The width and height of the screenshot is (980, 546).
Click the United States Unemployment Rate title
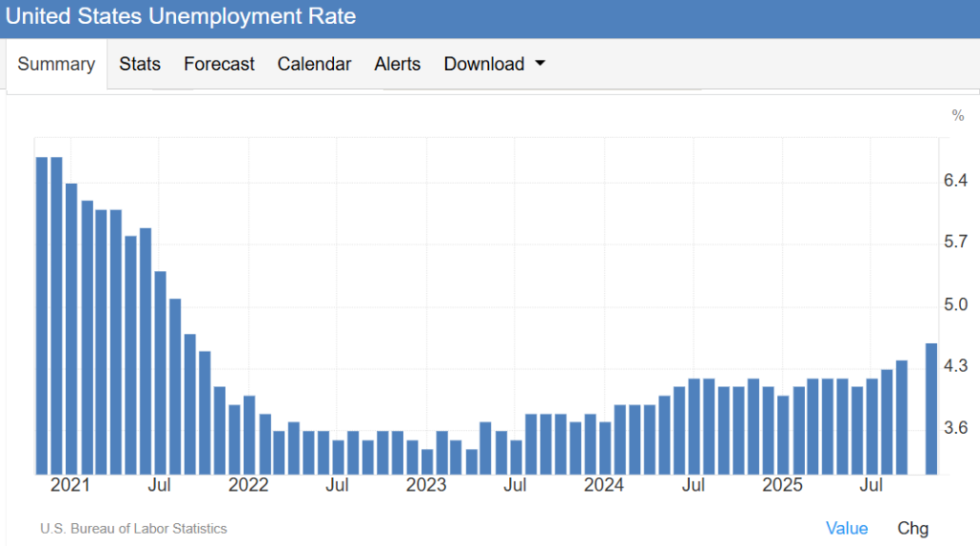181,17
